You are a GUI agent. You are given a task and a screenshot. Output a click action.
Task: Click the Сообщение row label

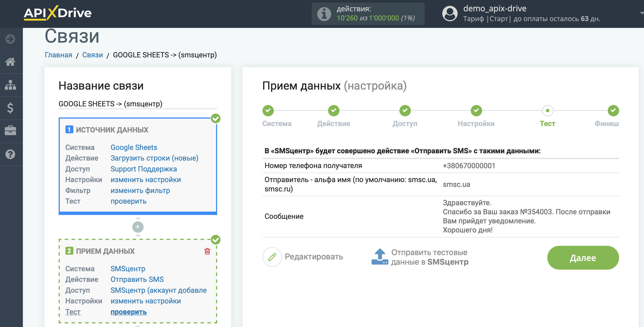pyautogui.click(x=284, y=216)
